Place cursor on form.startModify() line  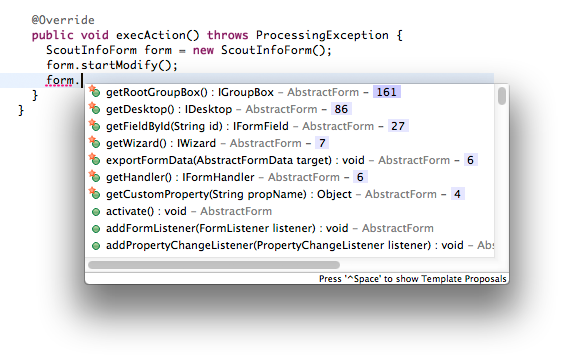[112, 65]
